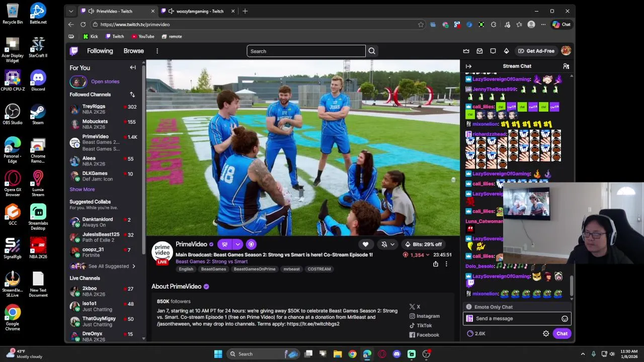This screenshot has width=644, height=362.
Task: Open the user avatar menu in Twitch header
Action: click(566, 51)
